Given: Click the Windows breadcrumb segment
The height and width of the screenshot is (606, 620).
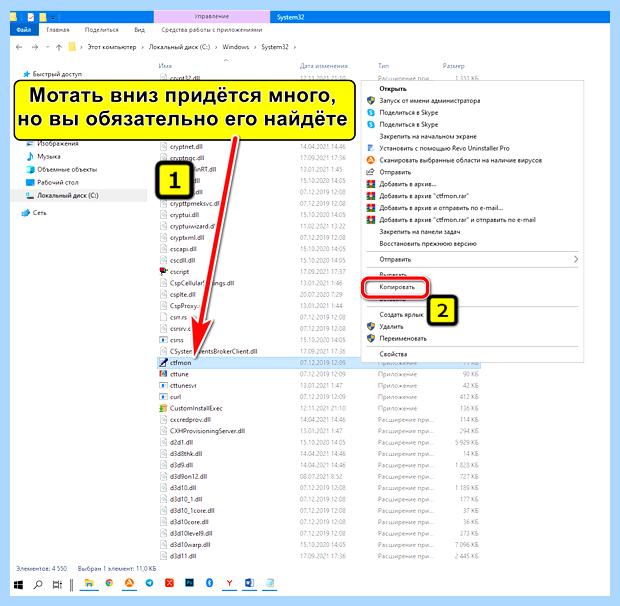Looking at the screenshot, I should pyautogui.click(x=236, y=47).
